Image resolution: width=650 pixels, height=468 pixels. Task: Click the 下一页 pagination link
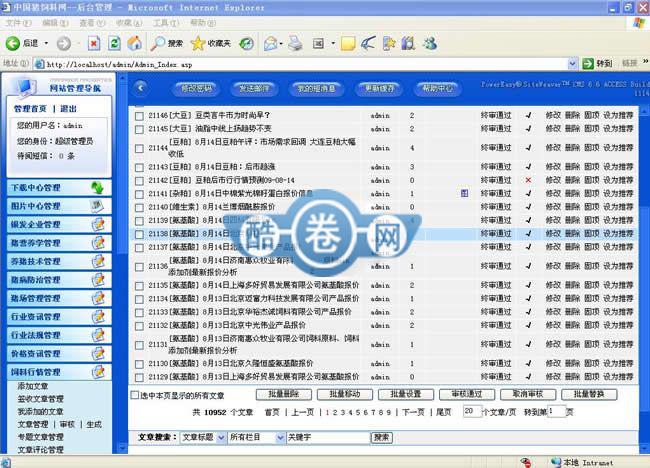413,412
